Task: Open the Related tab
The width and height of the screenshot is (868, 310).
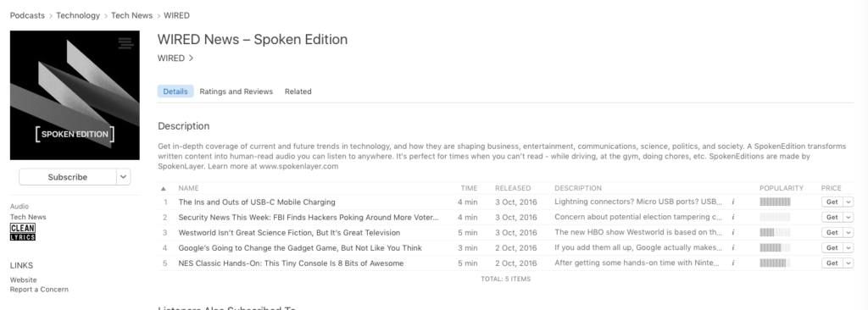Action: click(298, 91)
